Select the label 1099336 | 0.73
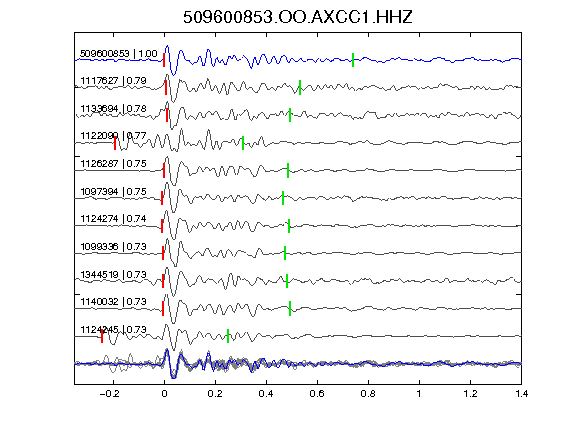The width and height of the screenshot is (576, 432). tap(113, 246)
